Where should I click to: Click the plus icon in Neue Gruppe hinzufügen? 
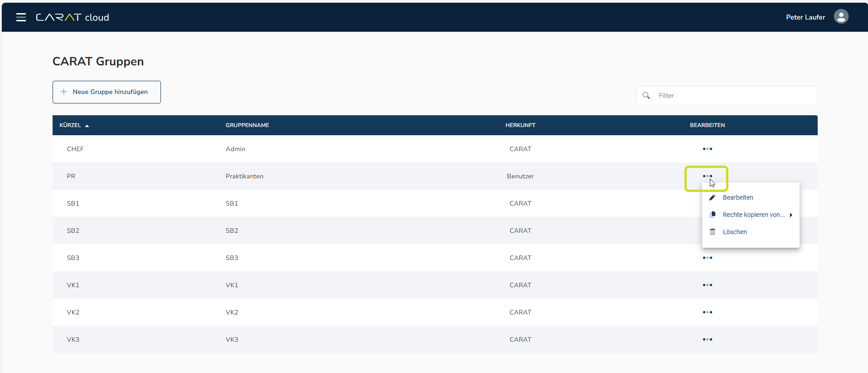click(x=64, y=92)
